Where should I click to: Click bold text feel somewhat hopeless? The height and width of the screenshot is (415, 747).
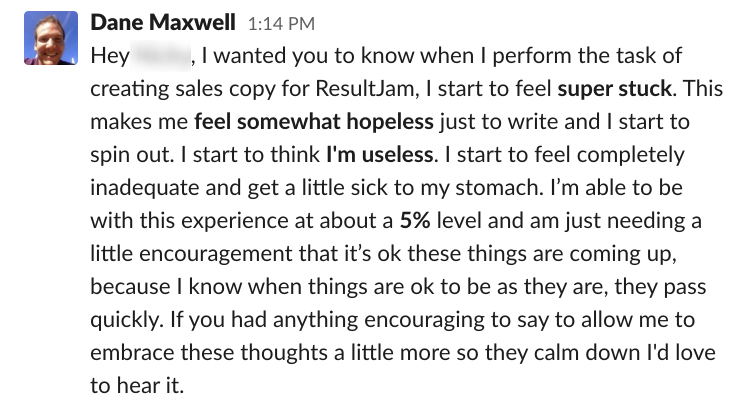tap(314, 122)
